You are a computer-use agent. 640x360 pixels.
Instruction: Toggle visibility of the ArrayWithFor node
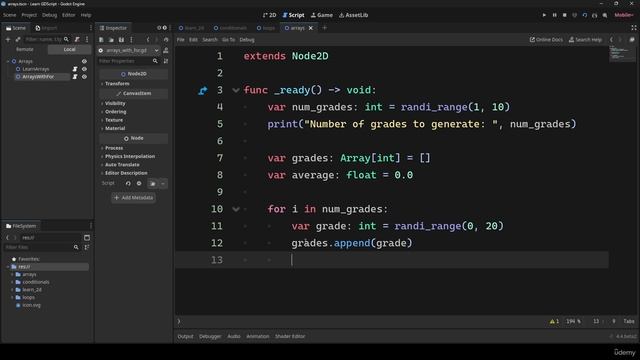(84, 77)
